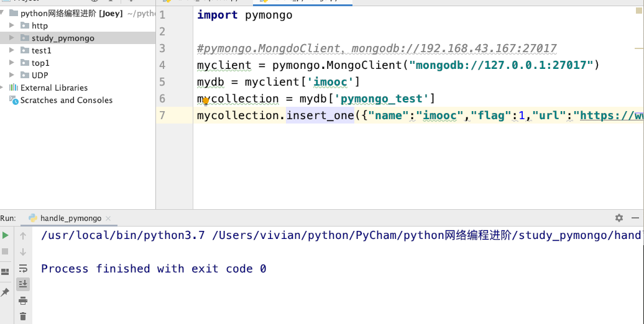Open Run panel settings gear
Screen dimensions: 644x324
click(619, 218)
